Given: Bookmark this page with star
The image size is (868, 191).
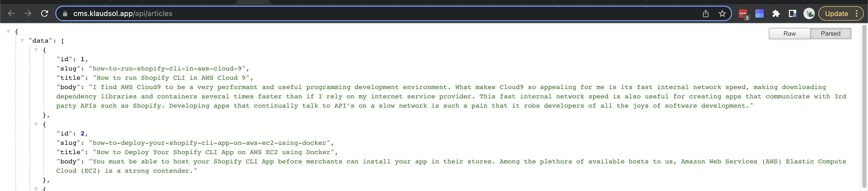Looking at the screenshot, I should point(722,13).
